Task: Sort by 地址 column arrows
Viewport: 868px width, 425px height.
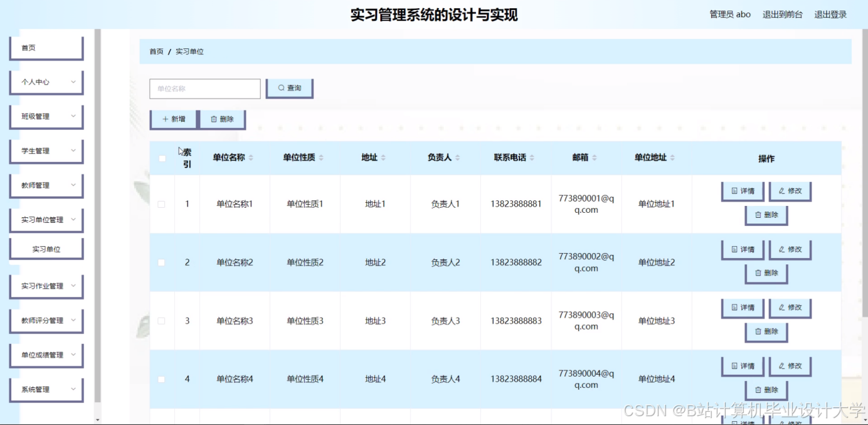Action: 383,158
